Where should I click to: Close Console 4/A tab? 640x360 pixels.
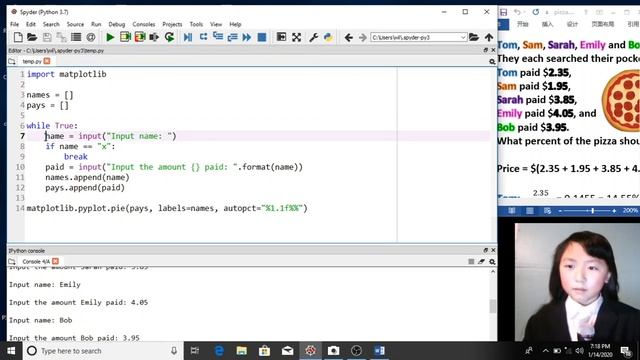coord(56,261)
